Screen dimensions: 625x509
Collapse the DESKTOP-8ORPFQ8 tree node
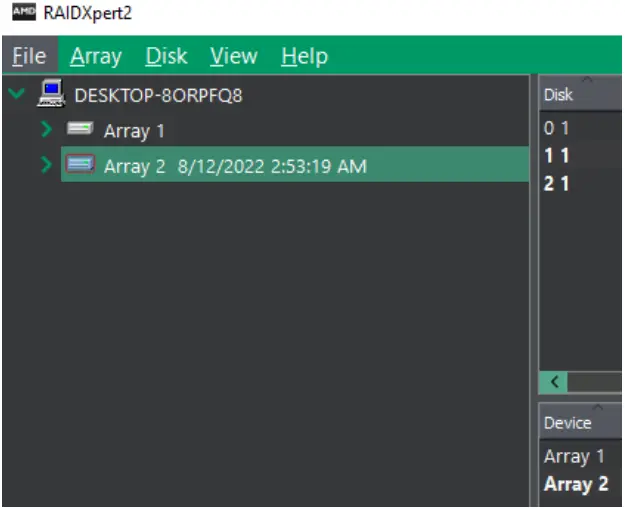17,94
